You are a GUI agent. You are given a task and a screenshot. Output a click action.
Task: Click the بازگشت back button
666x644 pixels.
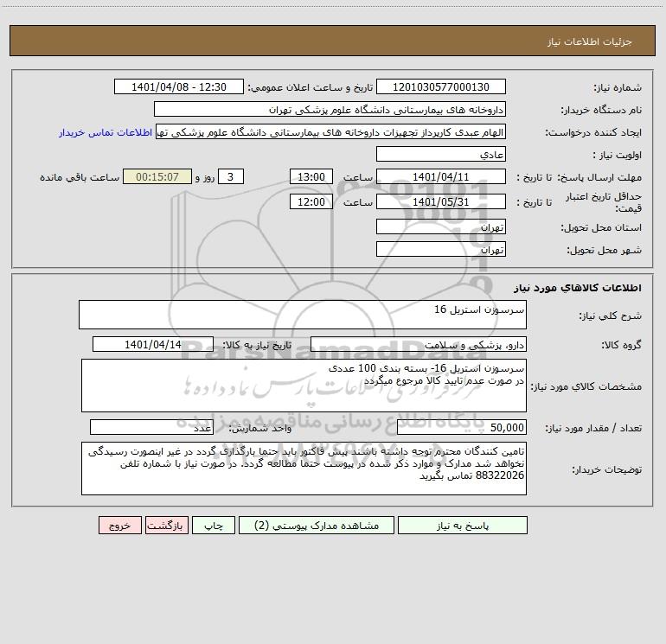point(166,526)
